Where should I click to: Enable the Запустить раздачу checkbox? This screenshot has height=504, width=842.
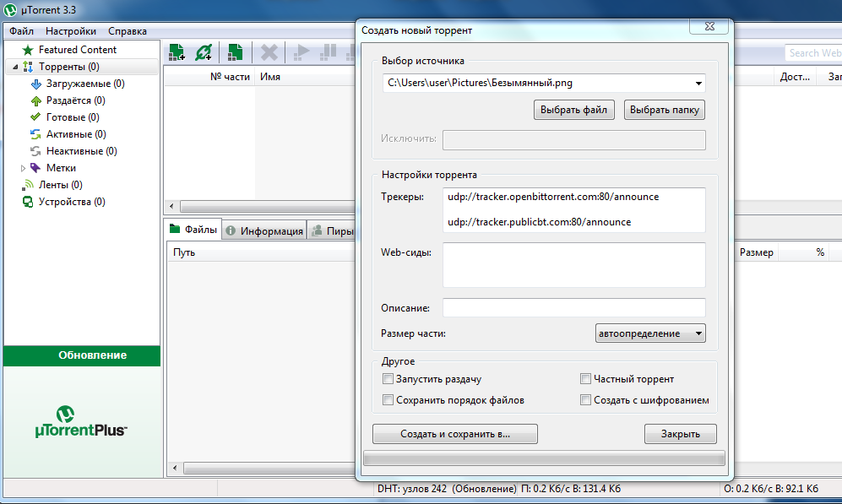point(388,379)
